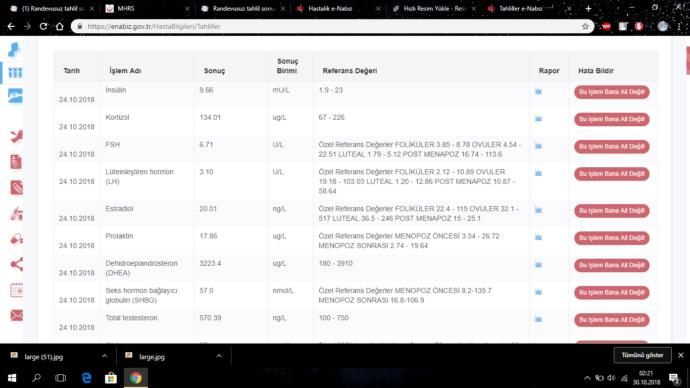Image resolution: width=690 pixels, height=388 pixels.
Task: Click the topmost blue sidebar profile icon
Action: coord(14,49)
